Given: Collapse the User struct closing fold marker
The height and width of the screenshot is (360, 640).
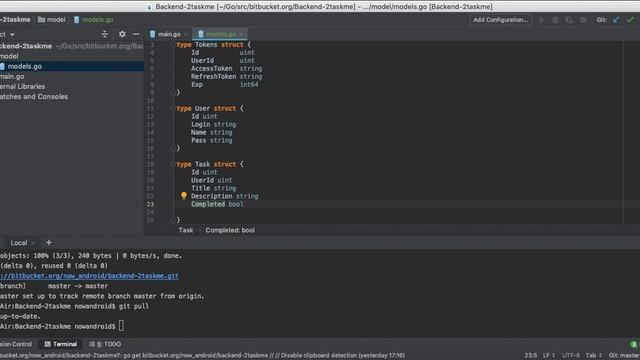Looking at the screenshot, I should pyautogui.click(x=173, y=148).
